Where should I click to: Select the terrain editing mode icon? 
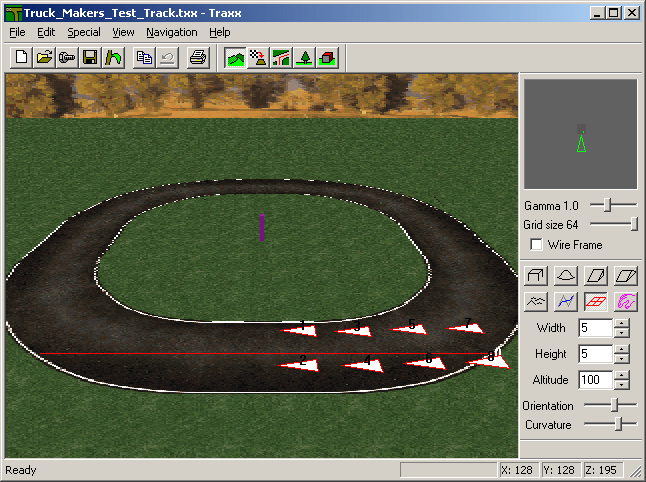pos(236,57)
